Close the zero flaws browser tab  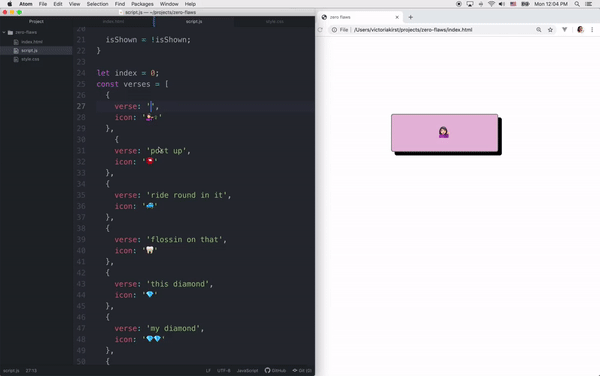pyautogui.click(x=397, y=17)
